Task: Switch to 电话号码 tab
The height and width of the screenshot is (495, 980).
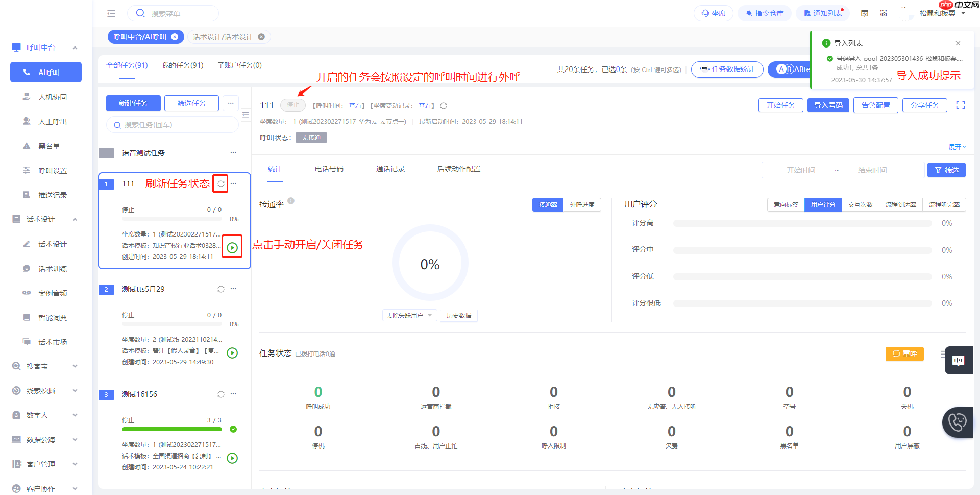Action: point(329,169)
